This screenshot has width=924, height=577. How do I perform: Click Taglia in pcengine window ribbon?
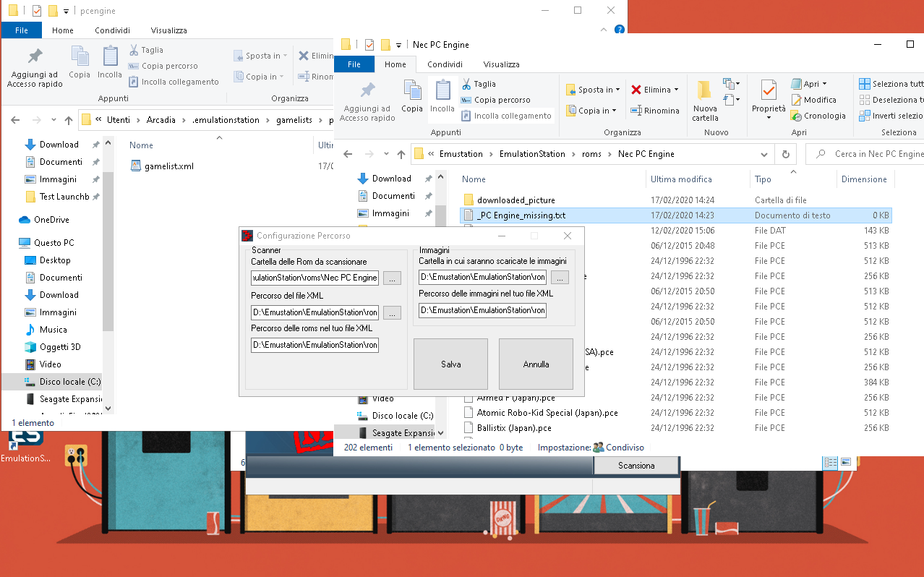coord(145,50)
